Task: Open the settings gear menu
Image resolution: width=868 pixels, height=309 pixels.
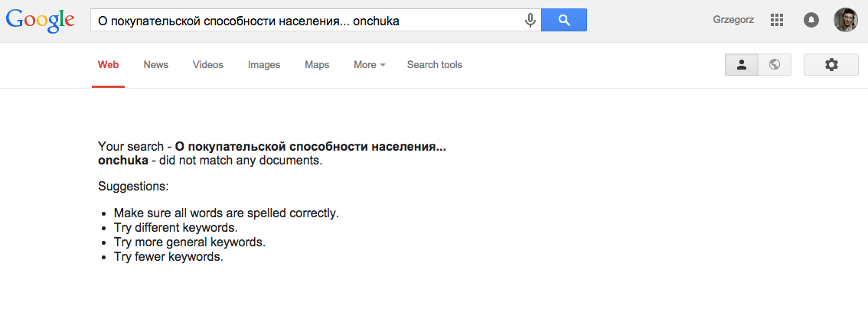Action: pyautogui.click(x=831, y=65)
